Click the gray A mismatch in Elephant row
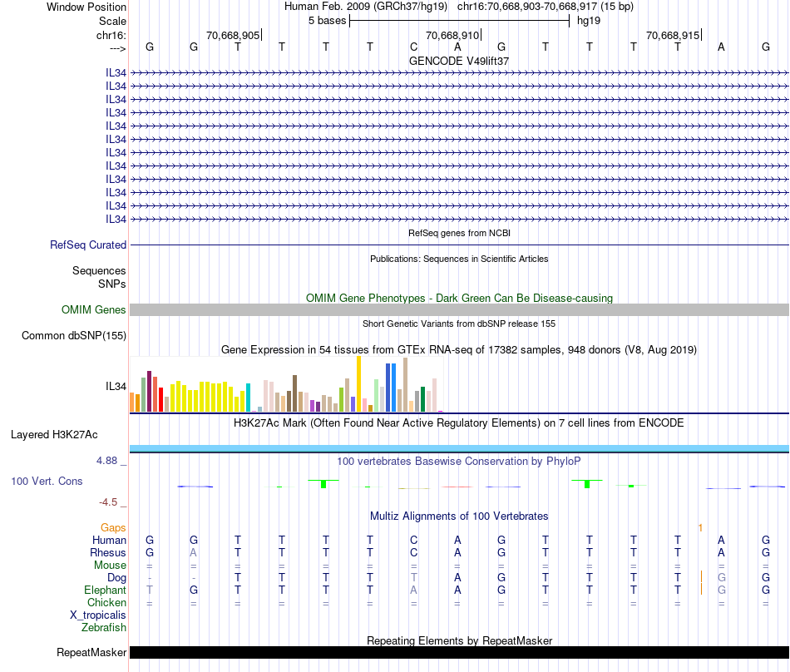 (x=413, y=590)
